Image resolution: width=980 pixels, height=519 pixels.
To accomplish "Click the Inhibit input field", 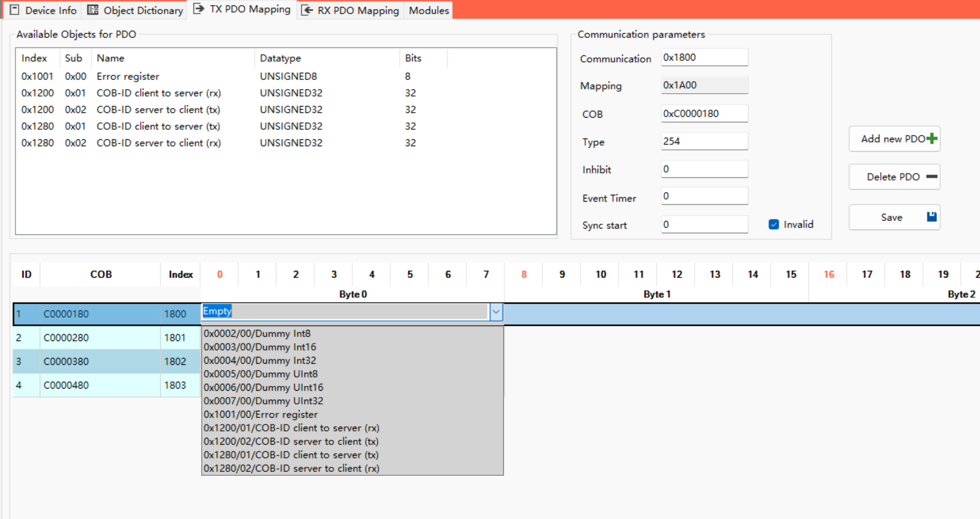I will 704,169.
